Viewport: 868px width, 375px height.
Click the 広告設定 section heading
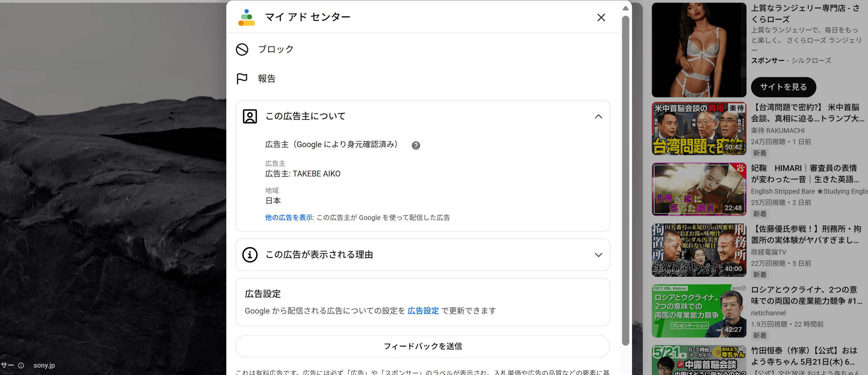263,294
